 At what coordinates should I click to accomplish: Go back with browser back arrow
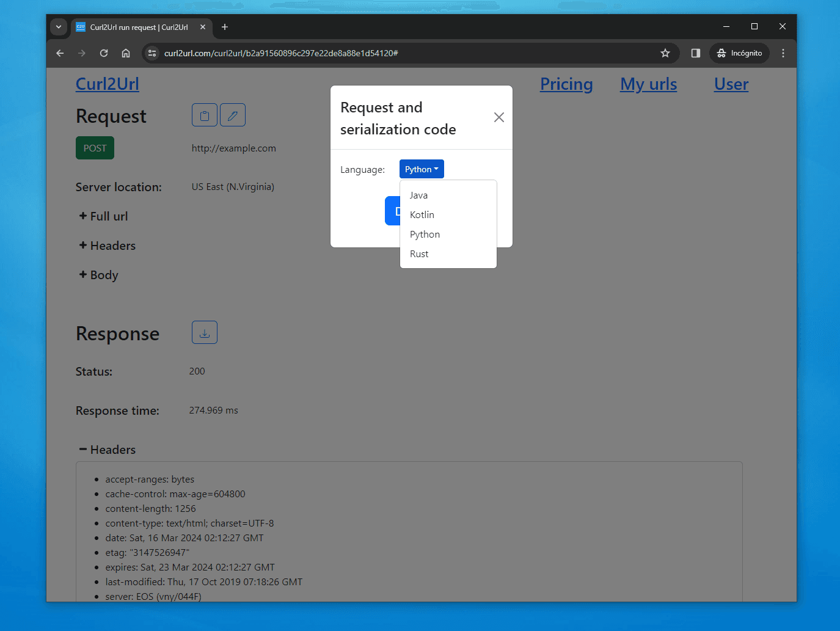click(60, 53)
